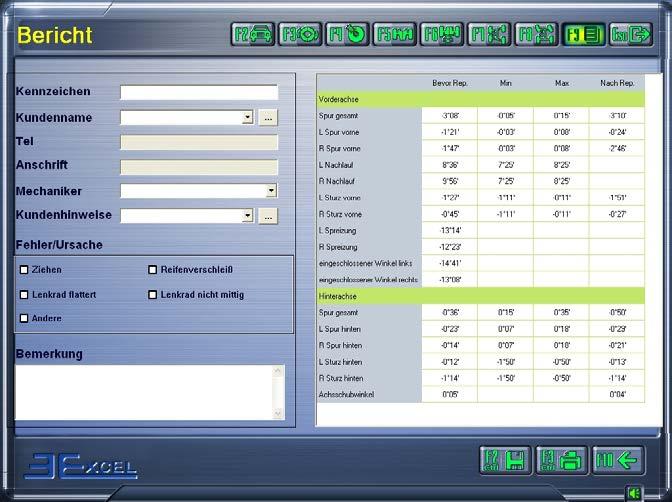
Task: Click the Max column header
Action: point(562,83)
